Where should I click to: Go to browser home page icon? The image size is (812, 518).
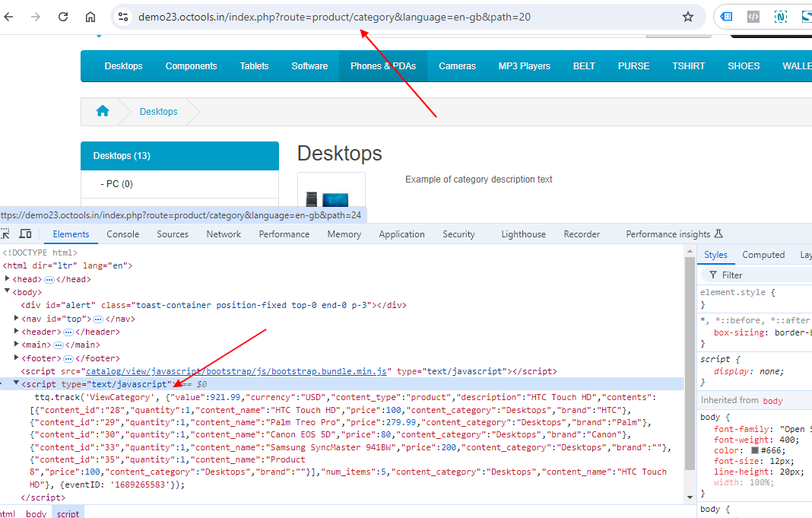[90, 17]
